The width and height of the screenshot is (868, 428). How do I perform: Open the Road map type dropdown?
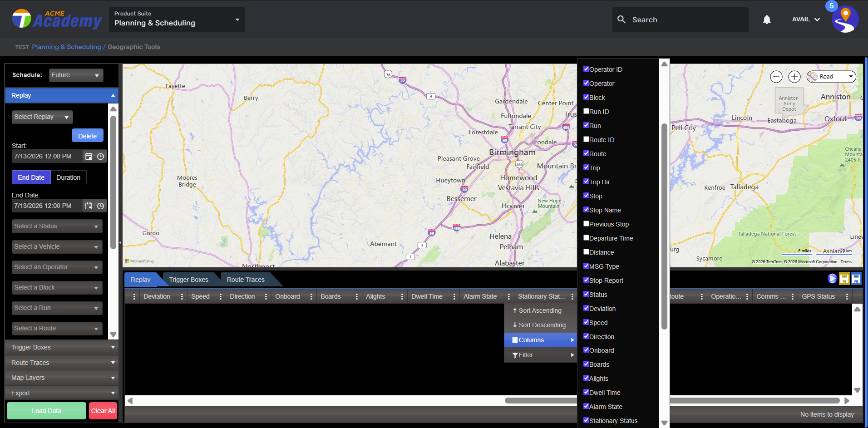832,77
